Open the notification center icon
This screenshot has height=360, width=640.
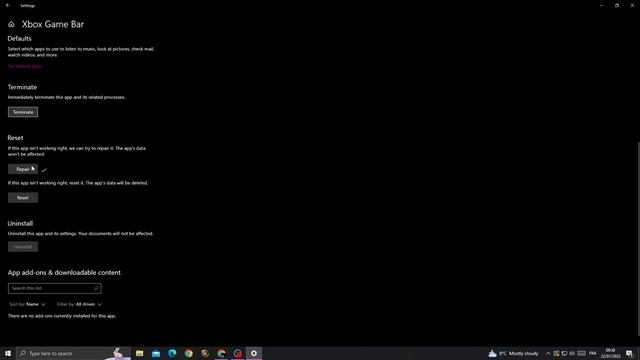point(629,353)
